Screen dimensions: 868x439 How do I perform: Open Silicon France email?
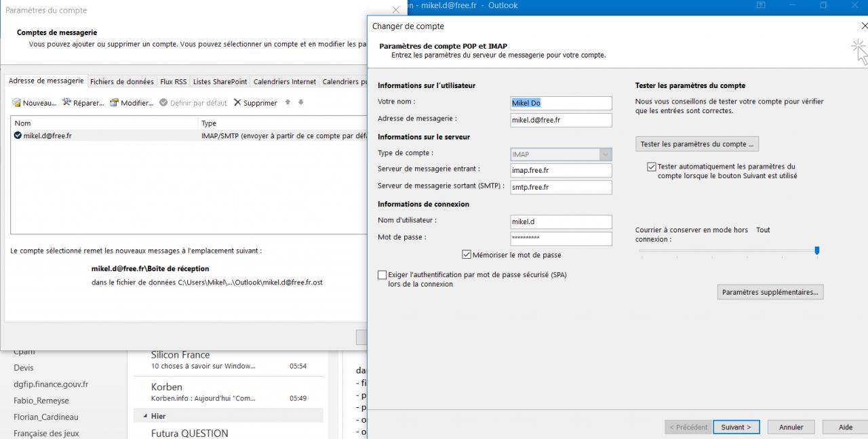(x=229, y=360)
